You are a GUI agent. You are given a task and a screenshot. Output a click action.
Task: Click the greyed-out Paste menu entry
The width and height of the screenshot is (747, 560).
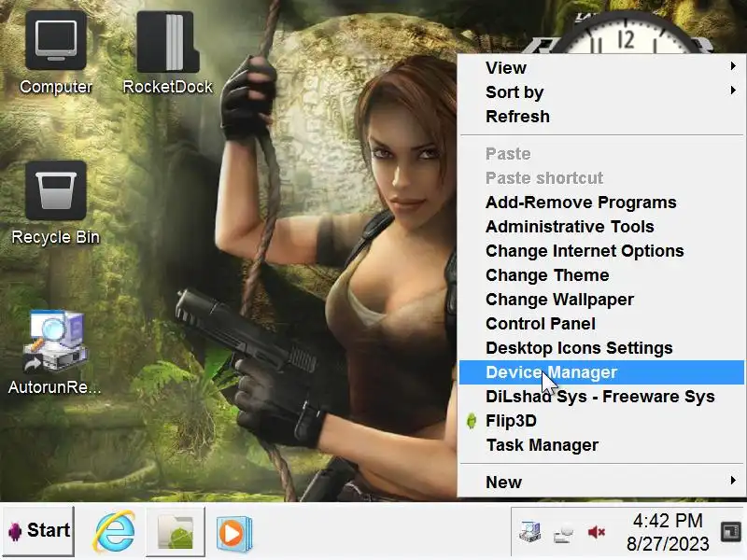[x=601, y=154]
